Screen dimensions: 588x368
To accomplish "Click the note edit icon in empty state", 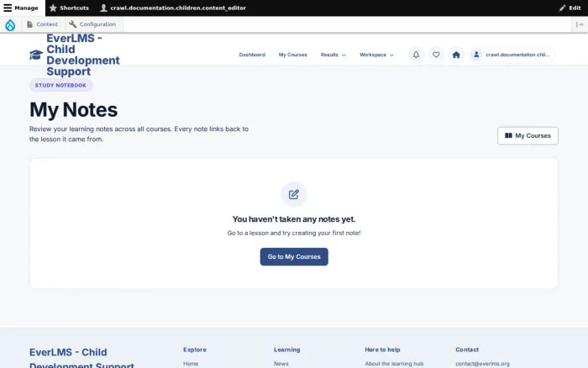I will [x=294, y=194].
